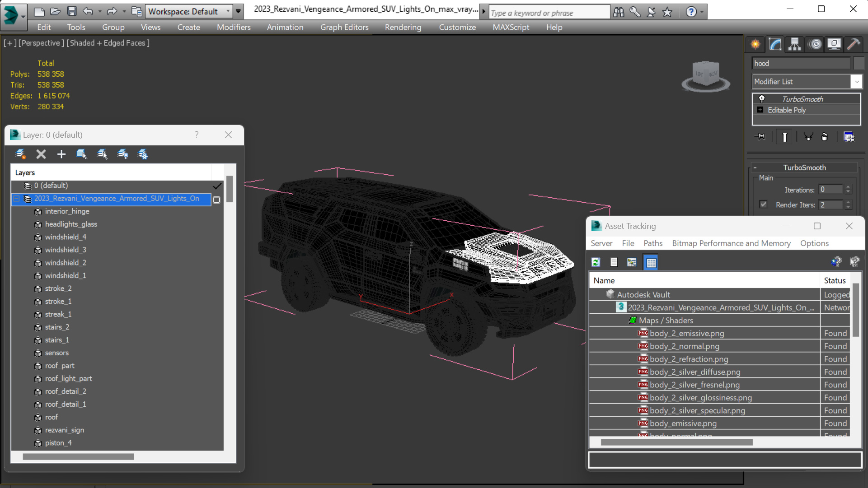This screenshot has width=868, height=488.
Task: Open Paths menu in Asset Tracking
Action: tap(653, 243)
